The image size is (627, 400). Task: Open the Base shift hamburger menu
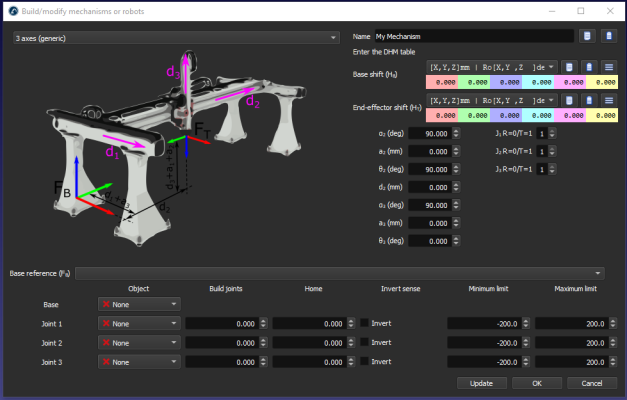tap(609, 67)
